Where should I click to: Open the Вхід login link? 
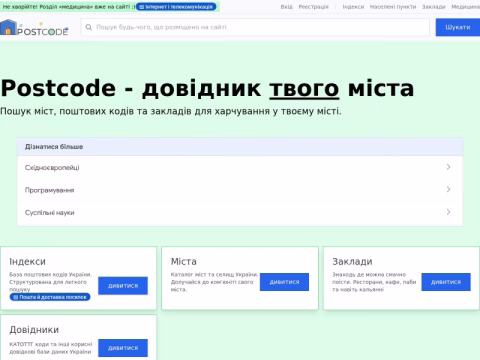(x=286, y=7)
